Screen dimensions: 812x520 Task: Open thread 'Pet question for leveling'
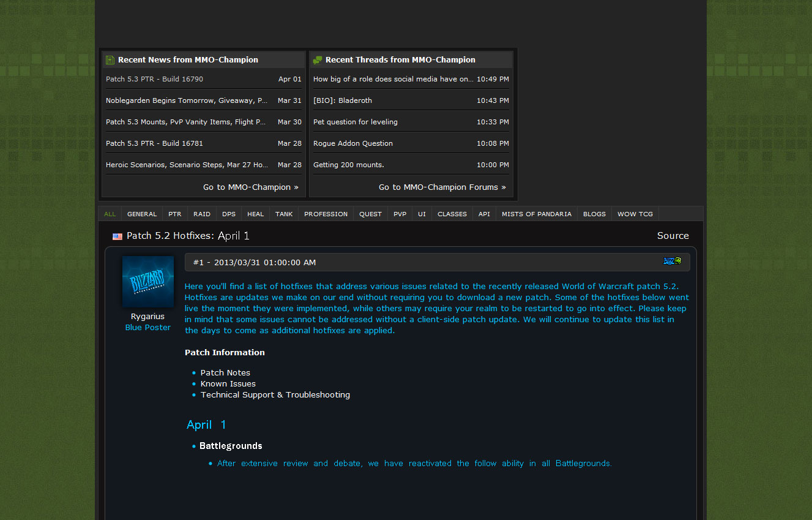[x=356, y=122]
